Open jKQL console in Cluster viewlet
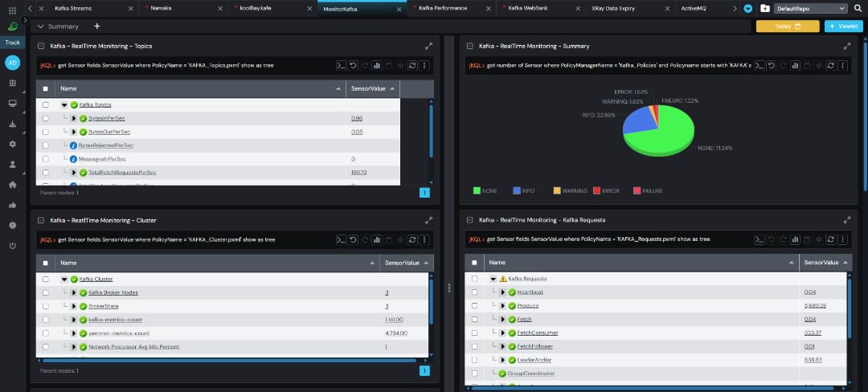 pos(341,240)
